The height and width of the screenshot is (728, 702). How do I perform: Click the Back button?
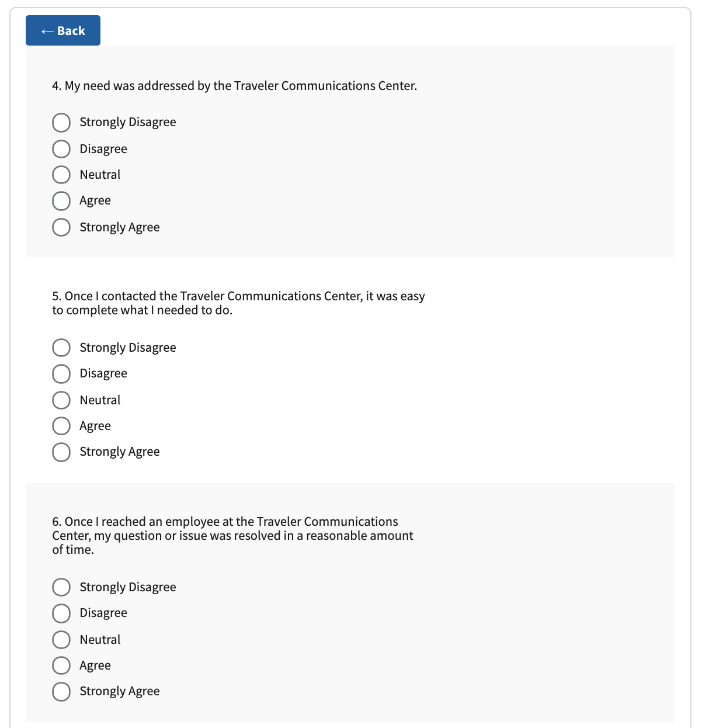click(x=63, y=31)
